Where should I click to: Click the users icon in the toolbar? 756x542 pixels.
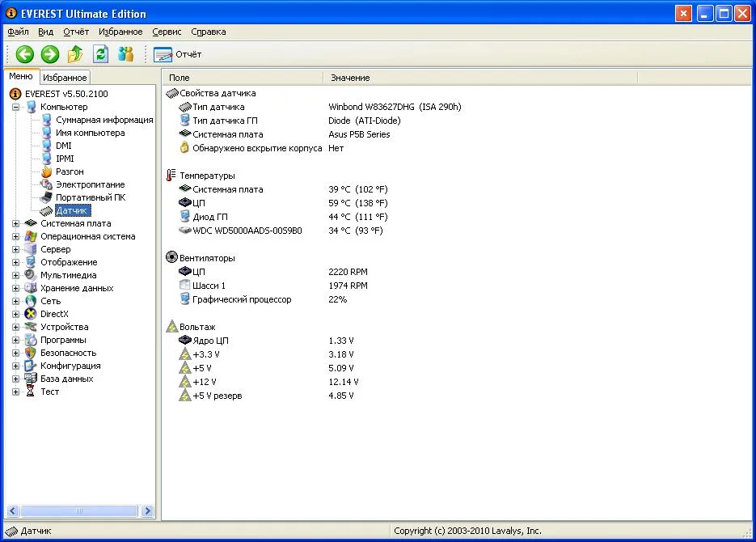(125, 54)
